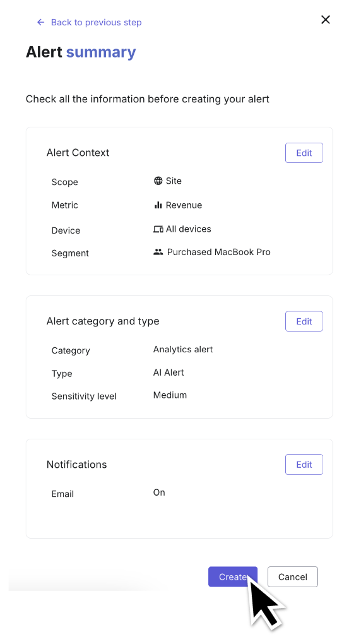361x644 pixels.
Task: Edit the Alert category and type section
Action: pos(304,321)
